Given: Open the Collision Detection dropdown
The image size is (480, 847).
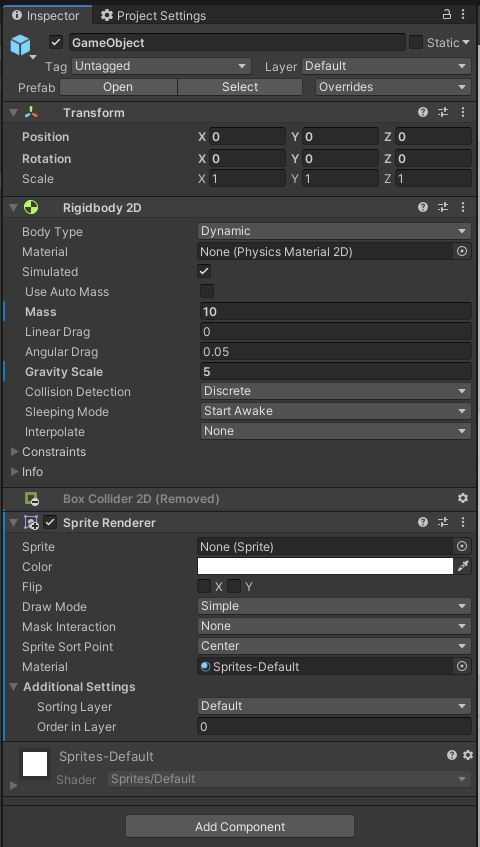Looking at the screenshot, I should pyautogui.click(x=335, y=391).
